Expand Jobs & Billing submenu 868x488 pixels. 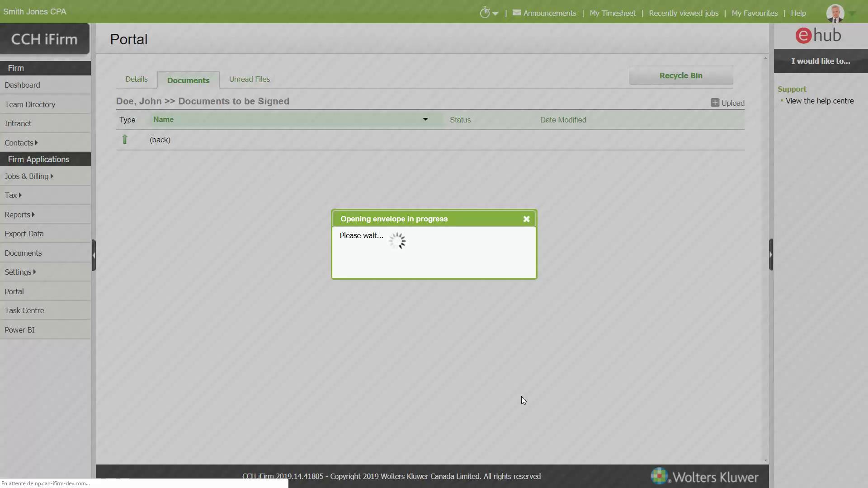29,176
